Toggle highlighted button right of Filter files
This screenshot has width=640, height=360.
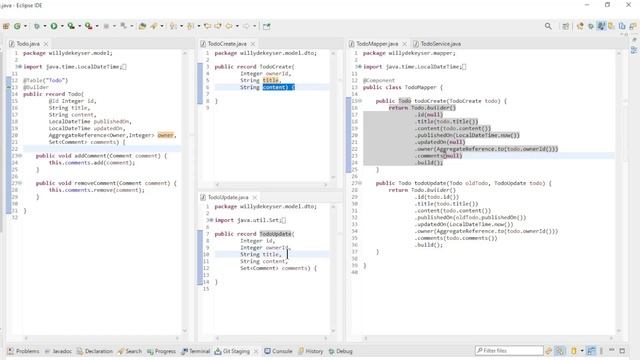560,351
